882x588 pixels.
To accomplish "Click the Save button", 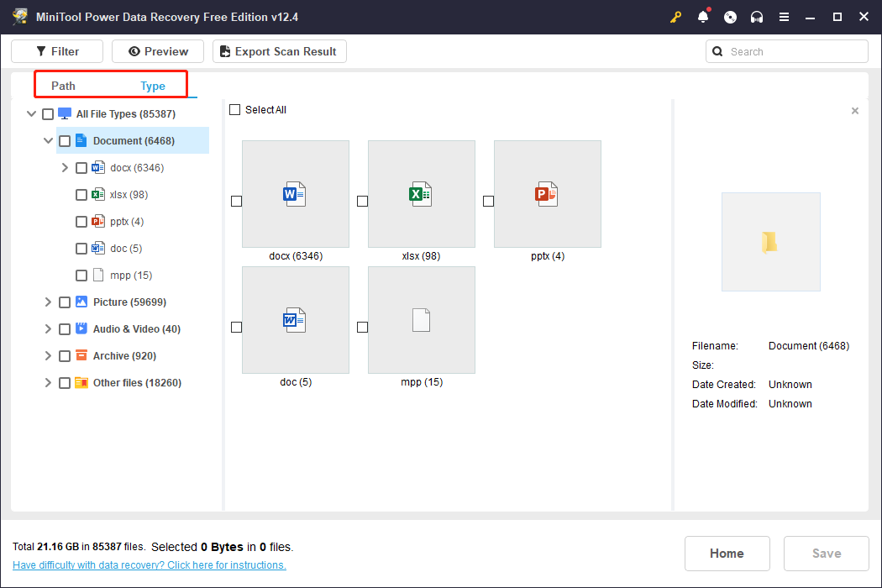I will coord(827,553).
